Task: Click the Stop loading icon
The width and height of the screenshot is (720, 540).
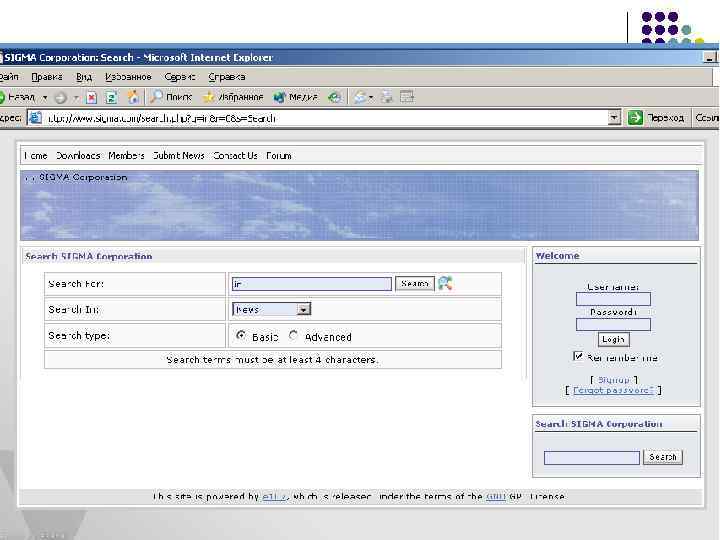Action: 92,97
